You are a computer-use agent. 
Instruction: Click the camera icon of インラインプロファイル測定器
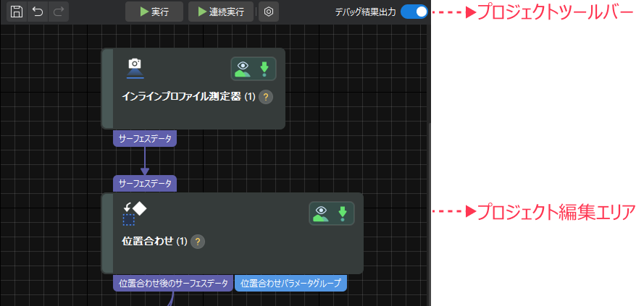click(135, 69)
